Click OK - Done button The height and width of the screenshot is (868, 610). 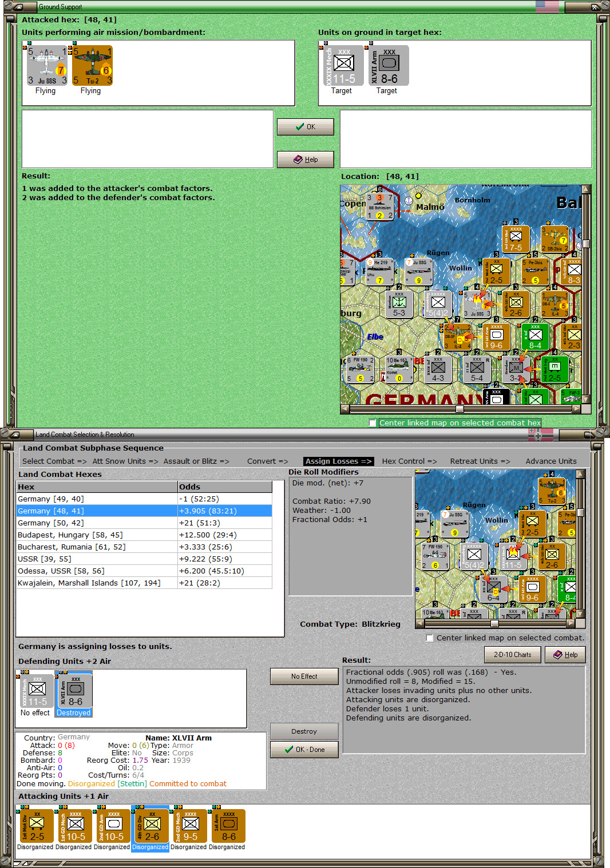point(304,750)
